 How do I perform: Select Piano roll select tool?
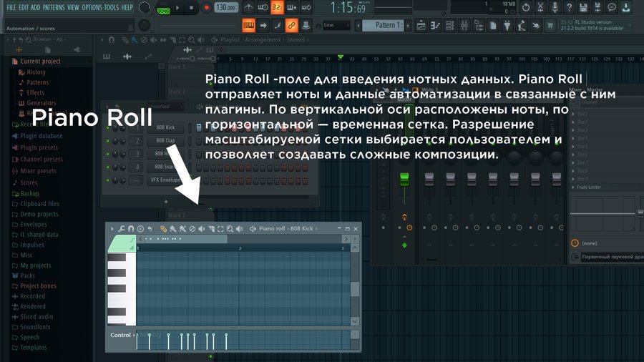[x=220, y=229]
